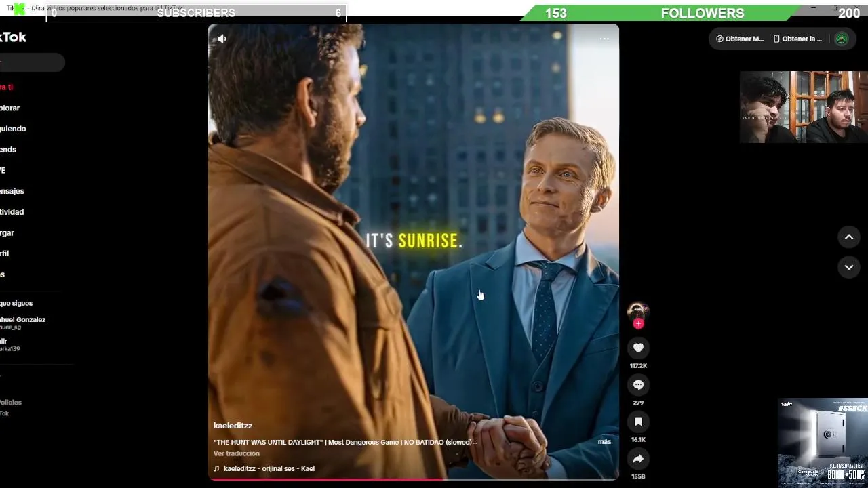Click the webcam overlay thumbnail
The image size is (868, 488).
click(x=804, y=107)
